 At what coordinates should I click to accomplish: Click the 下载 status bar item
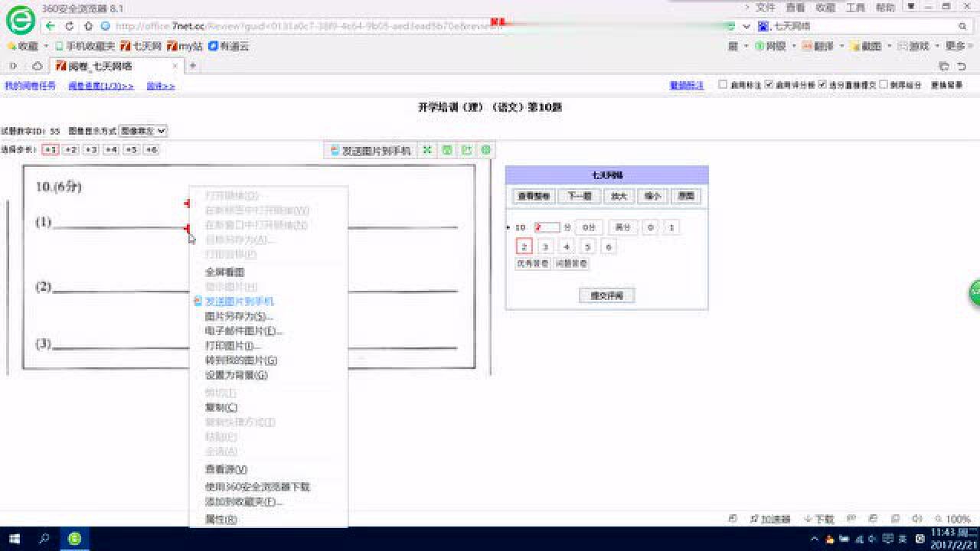(x=818, y=519)
